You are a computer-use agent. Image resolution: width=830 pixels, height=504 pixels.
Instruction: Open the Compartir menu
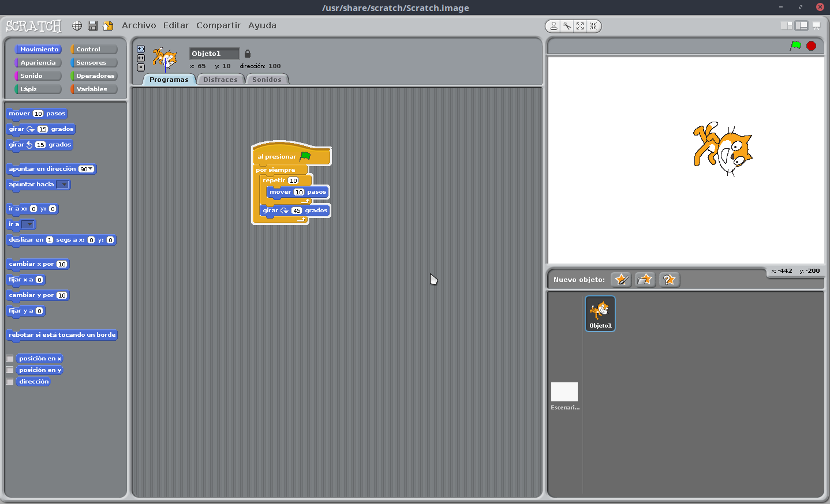[x=219, y=25]
